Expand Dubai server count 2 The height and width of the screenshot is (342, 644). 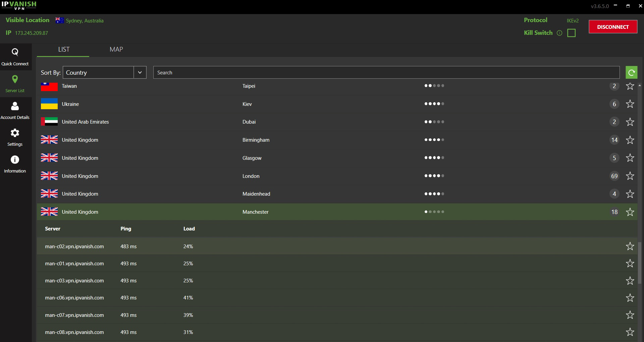click(x=614, y=122)
